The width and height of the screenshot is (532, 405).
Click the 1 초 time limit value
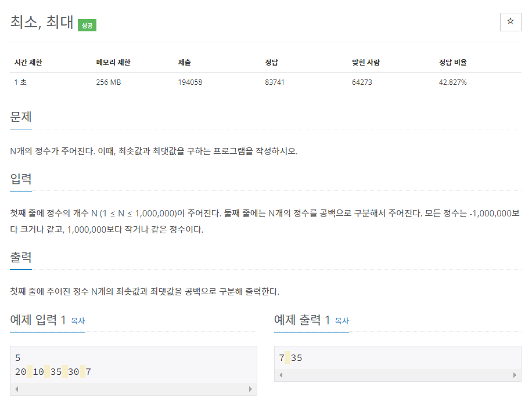click(x=20, y=82)
